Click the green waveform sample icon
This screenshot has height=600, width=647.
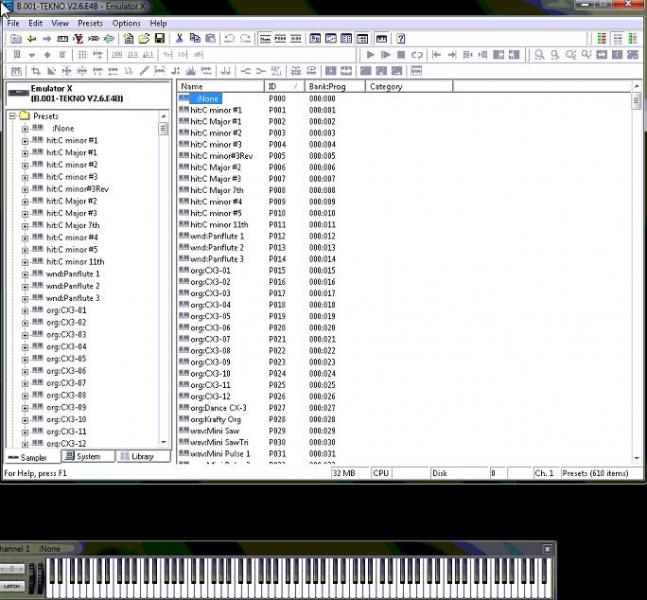click(109, 39)
